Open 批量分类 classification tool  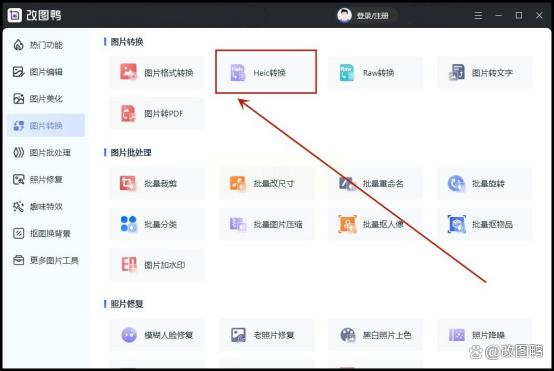(x=157, y=224)
